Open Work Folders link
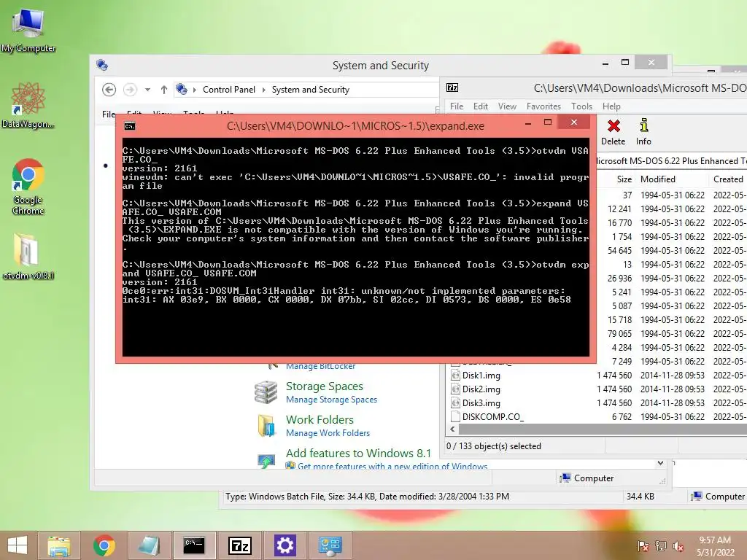 tap(320, 419)
